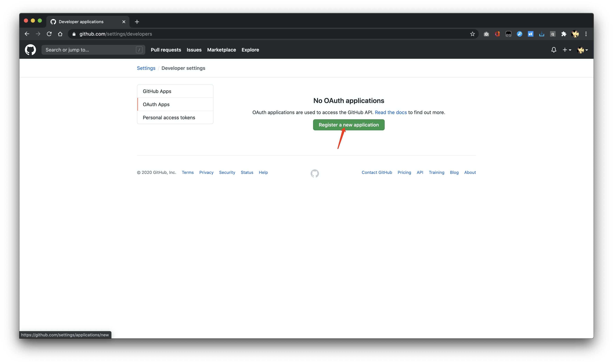The height and width of the screenshot is (364, 613).
Task: Open Issues in the header
Action: tap(194, 50)
